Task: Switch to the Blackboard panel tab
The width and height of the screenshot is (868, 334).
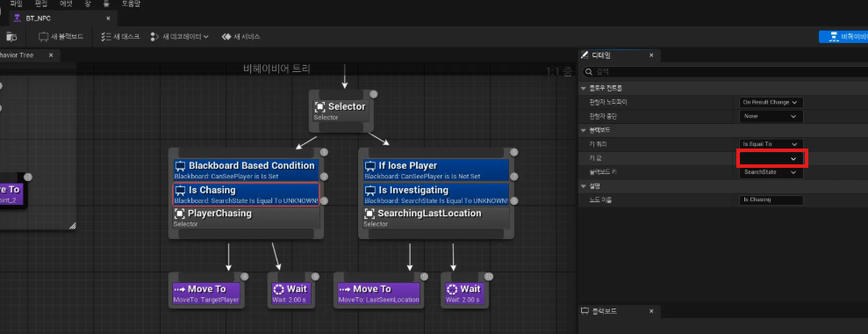Action: click(x=605, y=311)
